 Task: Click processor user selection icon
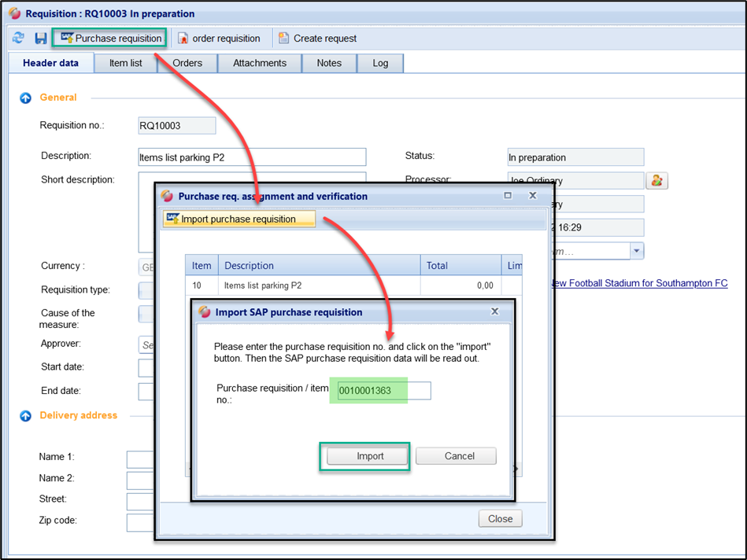[x=656, y=181]
